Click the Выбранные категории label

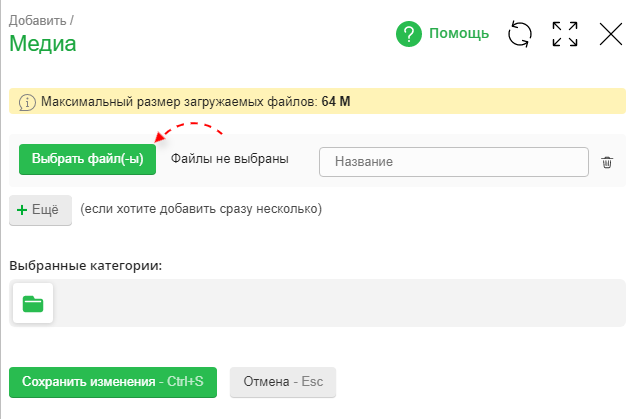[x=86, y=265]
